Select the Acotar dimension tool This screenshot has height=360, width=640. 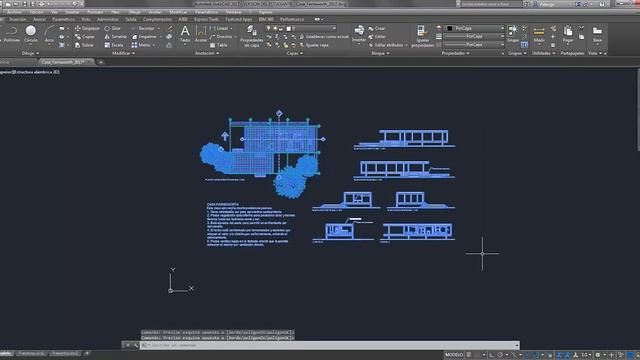pos(200,33)
